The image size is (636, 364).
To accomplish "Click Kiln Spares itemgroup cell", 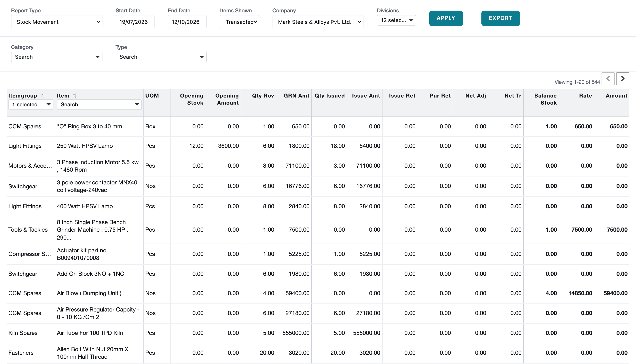I will [x=23, y=333].
